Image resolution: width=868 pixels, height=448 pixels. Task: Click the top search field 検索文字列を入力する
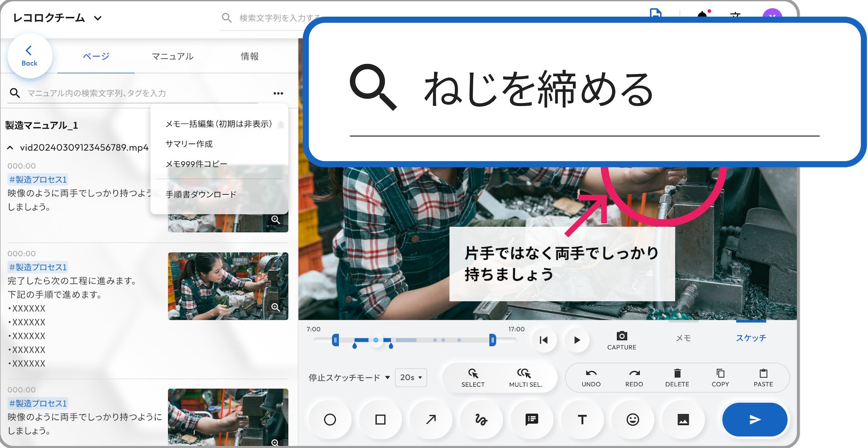[279, 18]
